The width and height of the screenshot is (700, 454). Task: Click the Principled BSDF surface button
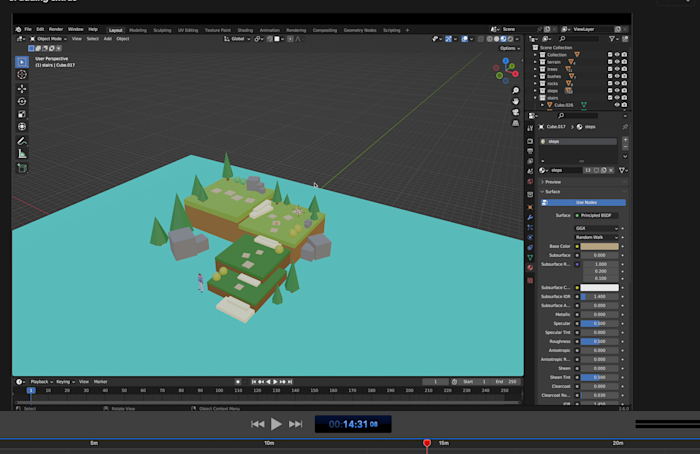pyautogui.click(x=597, y=215)
